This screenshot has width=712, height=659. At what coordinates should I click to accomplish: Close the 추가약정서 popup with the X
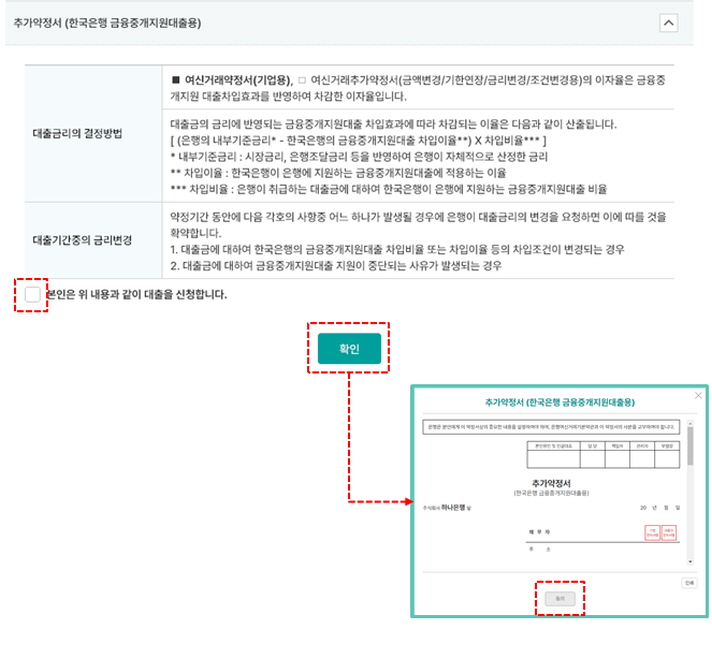coord(697,396)
